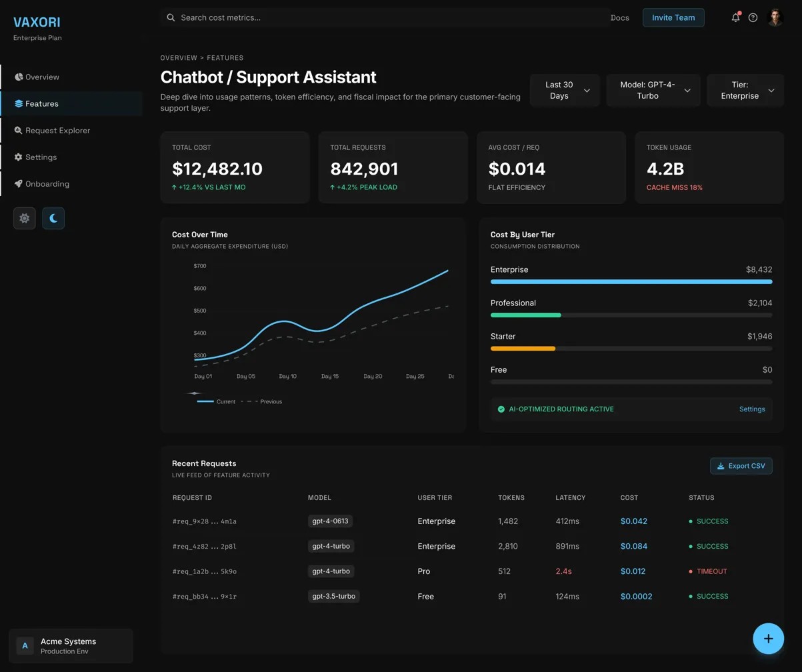Click the AI-optimized routing checkmark icon
Screen dimensions: 802x672
tap(501, 409)
